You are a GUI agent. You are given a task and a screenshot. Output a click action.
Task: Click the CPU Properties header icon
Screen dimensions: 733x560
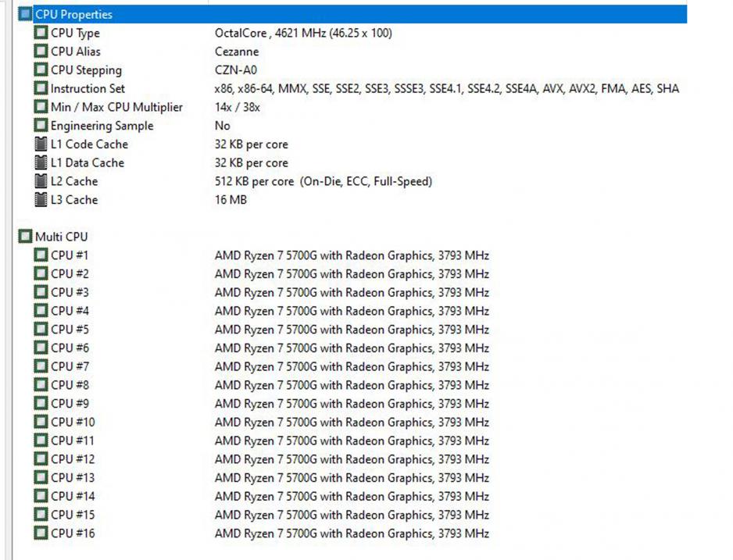[x=26, y=14]
